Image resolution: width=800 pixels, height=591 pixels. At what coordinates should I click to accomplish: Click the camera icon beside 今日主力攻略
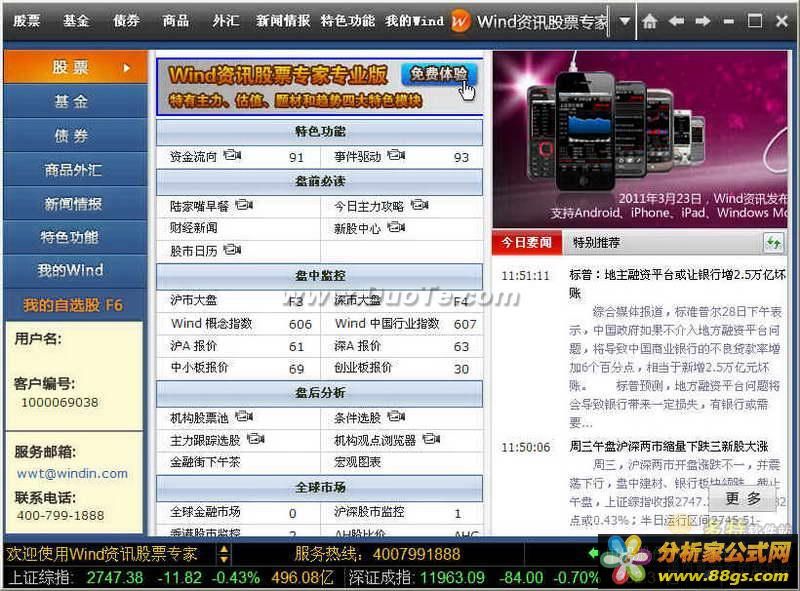[x=419, y=205]
